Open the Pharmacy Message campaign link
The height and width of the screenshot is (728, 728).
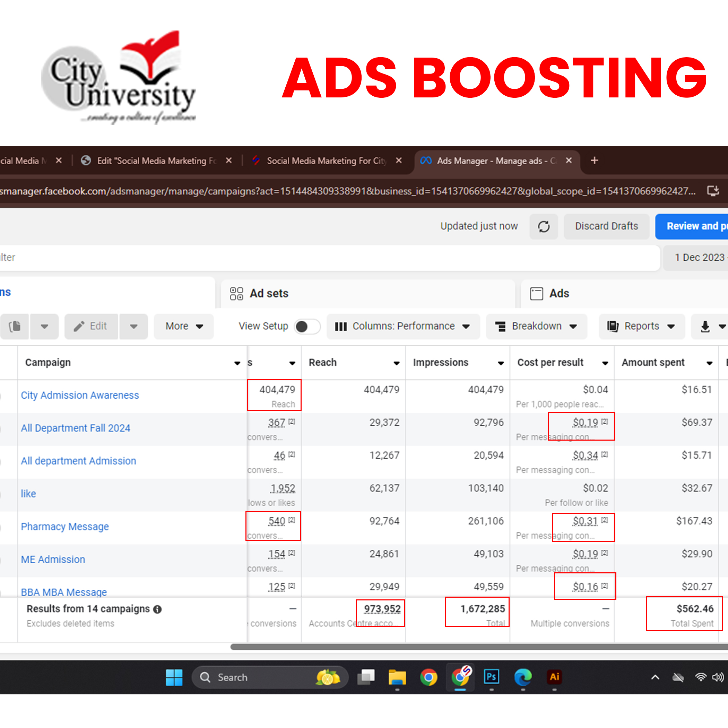click(65, 526)
